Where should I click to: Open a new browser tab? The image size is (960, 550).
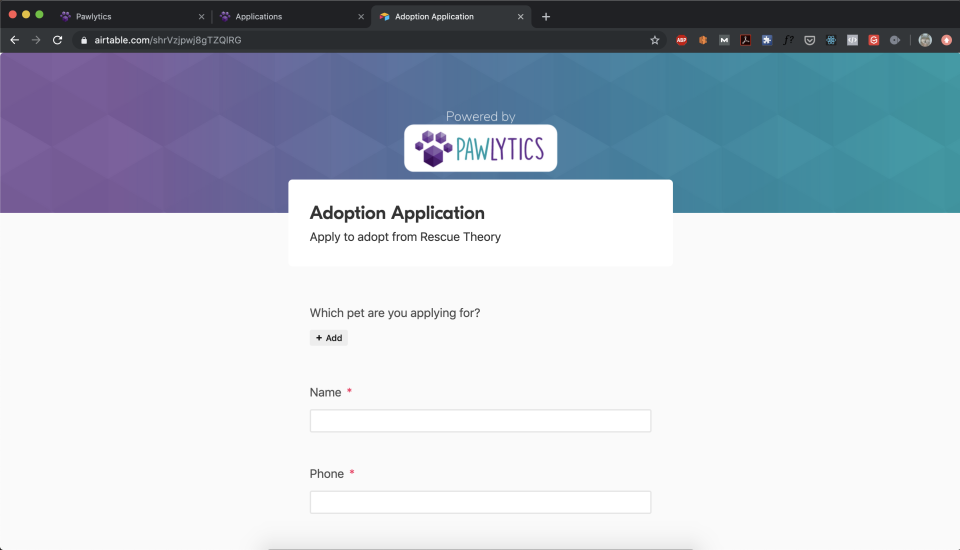point(546,17)
